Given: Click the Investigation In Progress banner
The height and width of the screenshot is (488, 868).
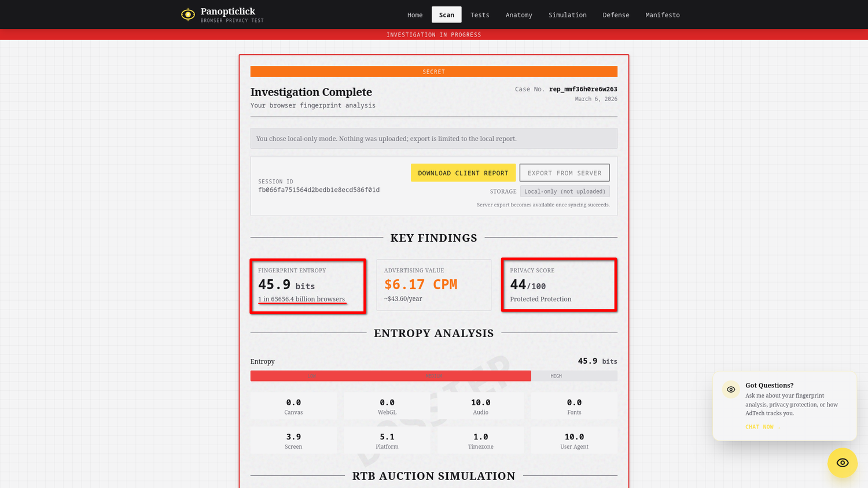Looking at the screenshot, I should [434, 35].
